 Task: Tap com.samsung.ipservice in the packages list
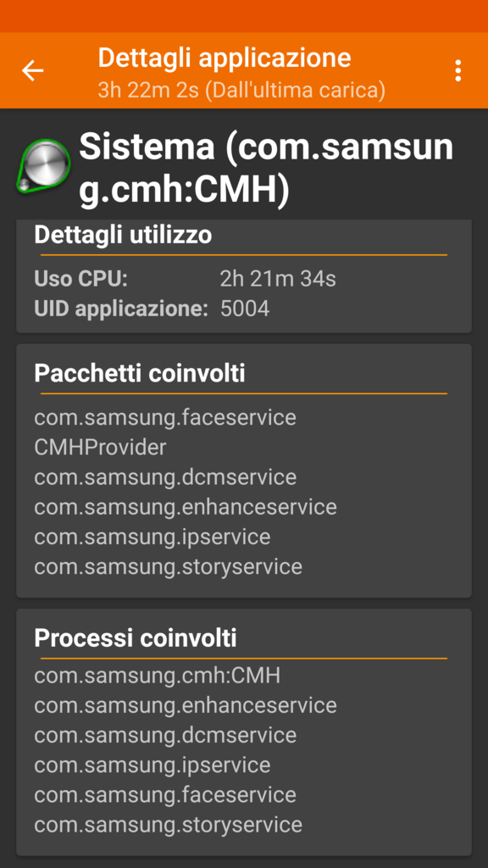pos(152,537)
